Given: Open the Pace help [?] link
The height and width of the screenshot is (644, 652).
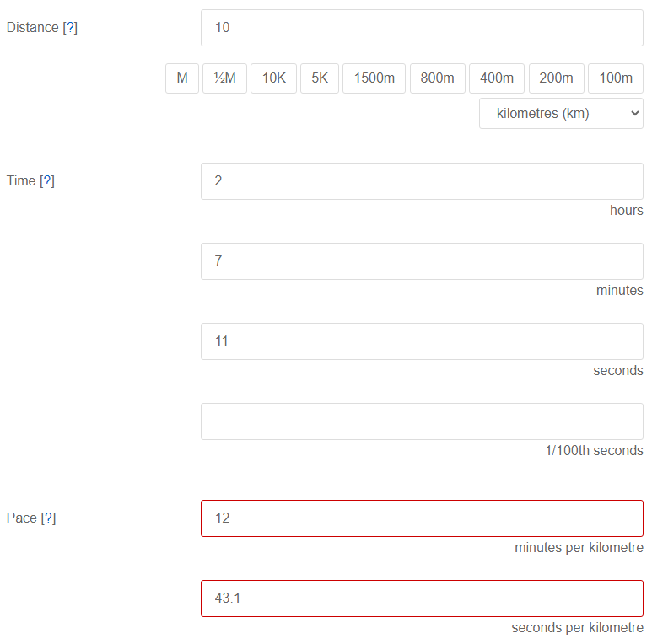Looking at the screenshot, I should click(48, 518).
